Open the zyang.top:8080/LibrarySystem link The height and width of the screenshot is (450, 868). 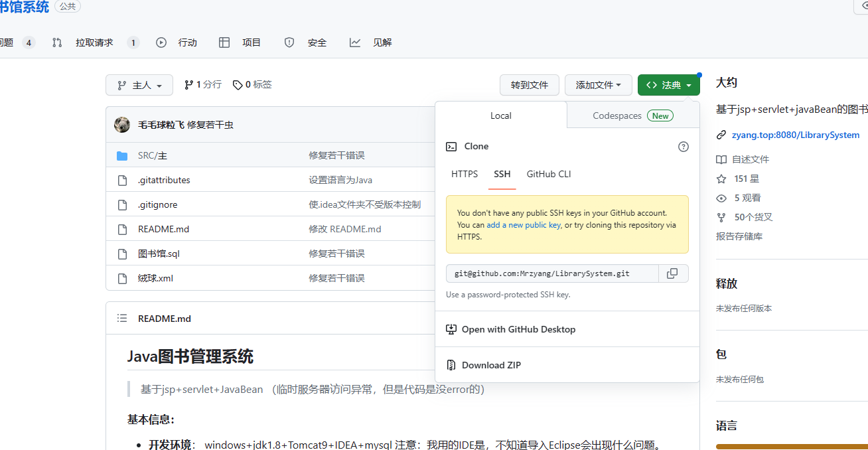pos(796,135)
